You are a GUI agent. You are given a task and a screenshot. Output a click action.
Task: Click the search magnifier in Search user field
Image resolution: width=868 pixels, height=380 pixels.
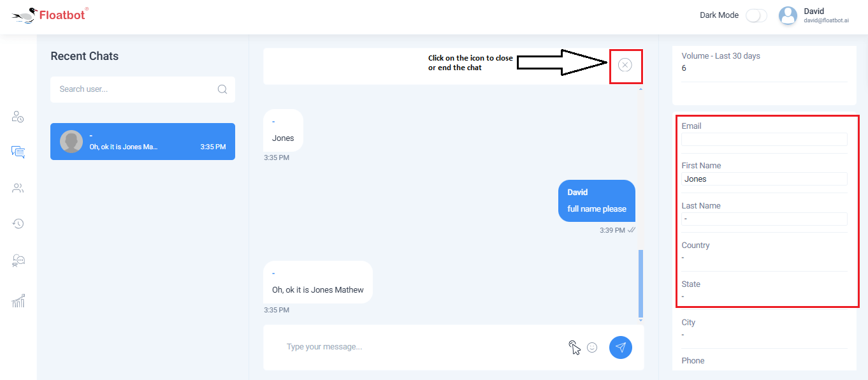pos(222,89)
